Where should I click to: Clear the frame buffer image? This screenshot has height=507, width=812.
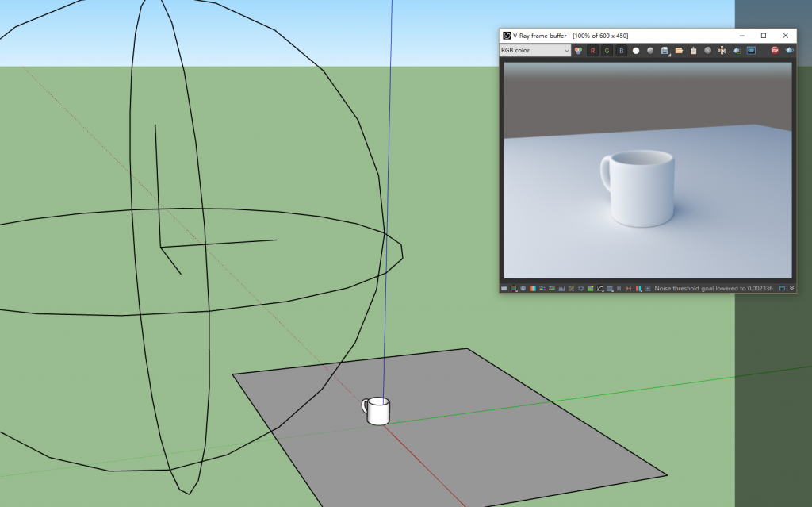click(707, 50)
